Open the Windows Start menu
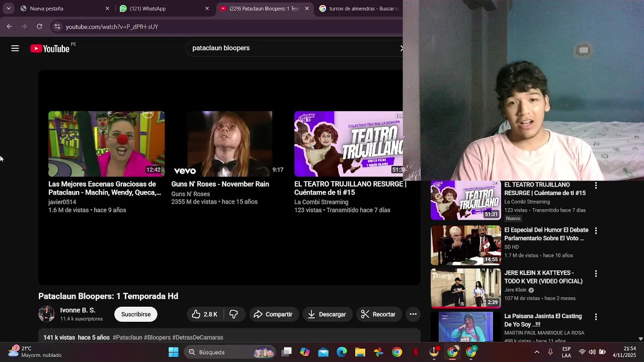 tap(174, 352)
